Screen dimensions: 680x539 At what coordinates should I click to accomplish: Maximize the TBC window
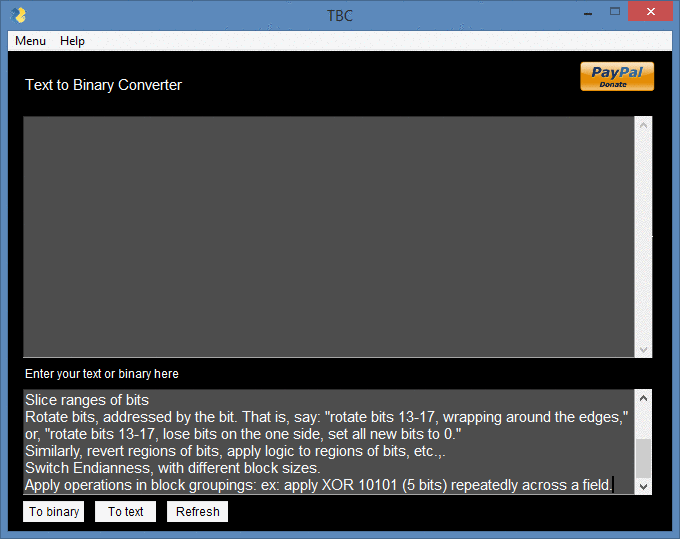[615, 12]
